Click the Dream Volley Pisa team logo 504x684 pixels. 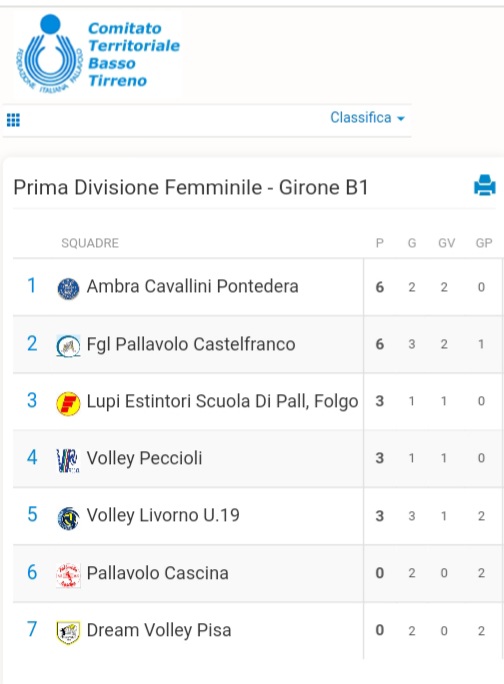(x=69, y=633)
